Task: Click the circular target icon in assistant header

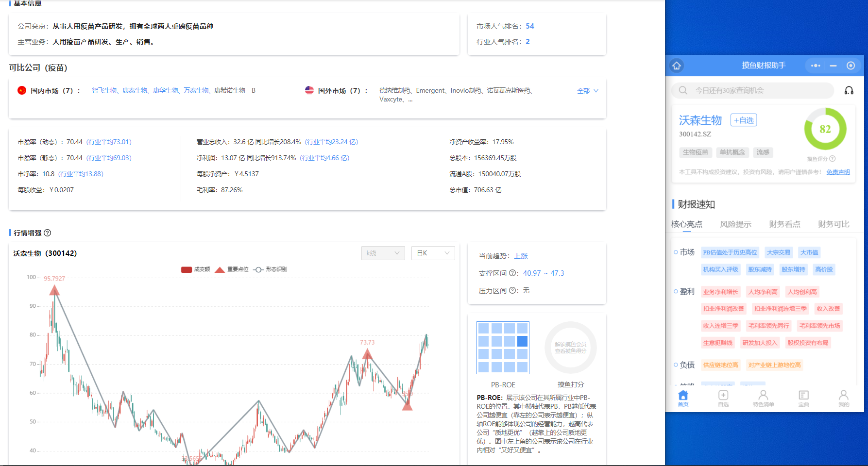Action: pyautogui.click(x=851, y=66)
